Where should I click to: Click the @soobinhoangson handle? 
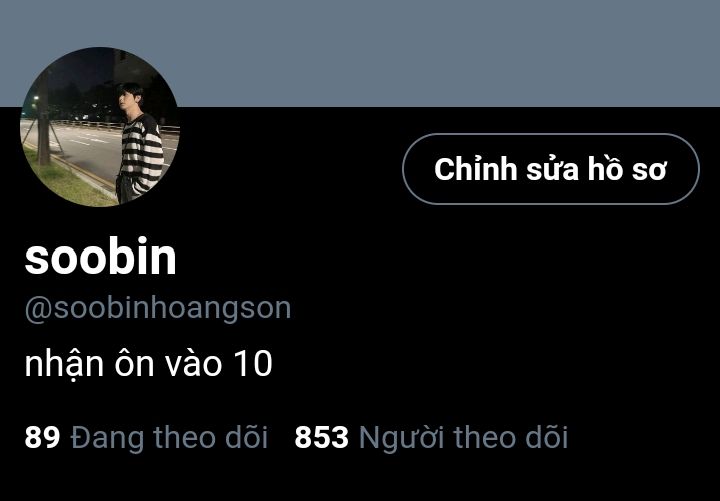[158, 308]
